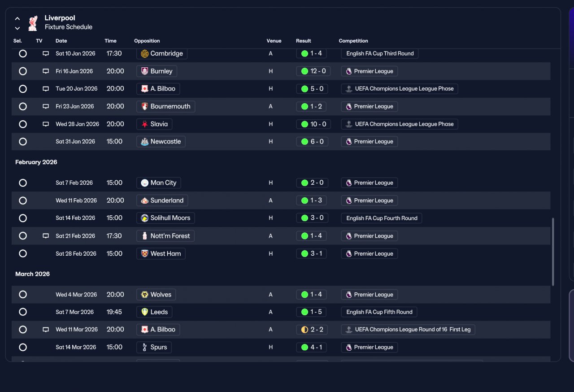Open English FA Cup Third Round competition
The height and width of the screenshot is (392, 574).
pyautogui.click(x=380, y=54)
